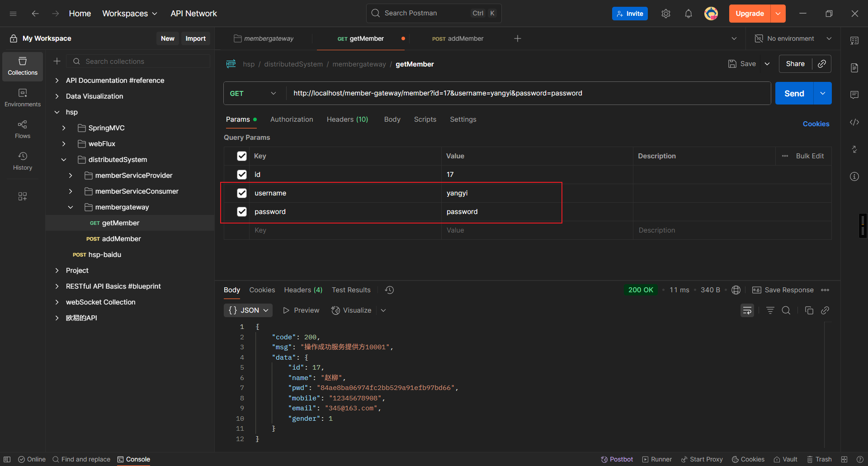Open the JSON response format dropdown

point(248,310)
